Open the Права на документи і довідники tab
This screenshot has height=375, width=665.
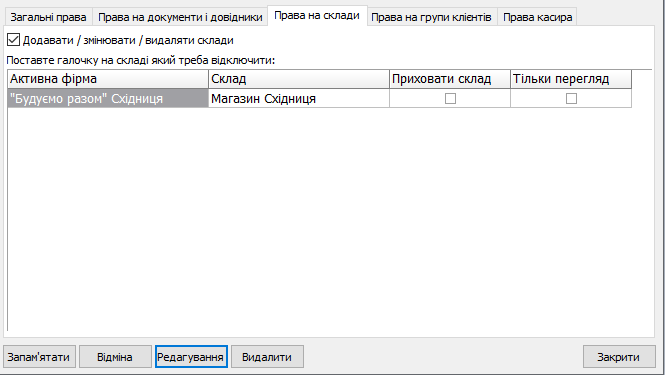click(x=180, y=17)
